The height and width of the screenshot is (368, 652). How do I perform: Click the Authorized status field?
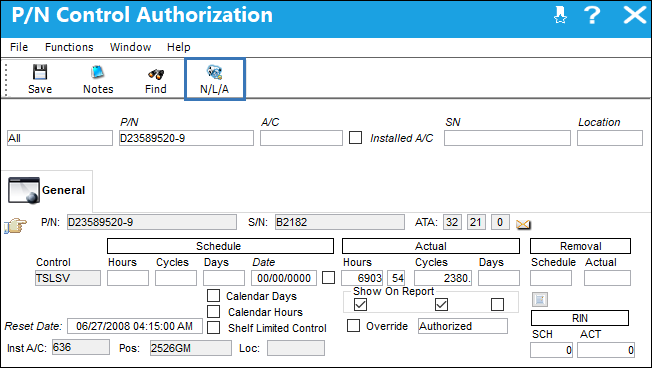click(x=463, y=326)
